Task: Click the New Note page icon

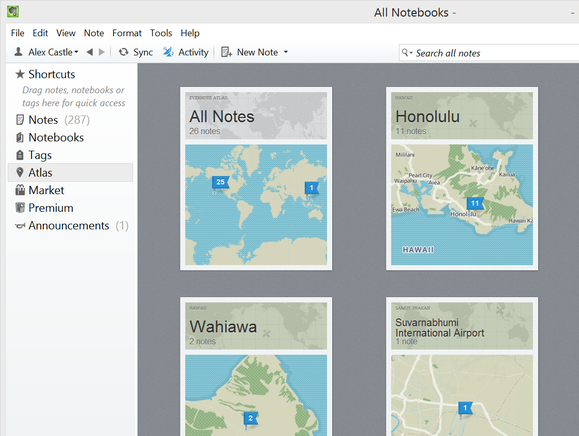Action: (226, 52)
